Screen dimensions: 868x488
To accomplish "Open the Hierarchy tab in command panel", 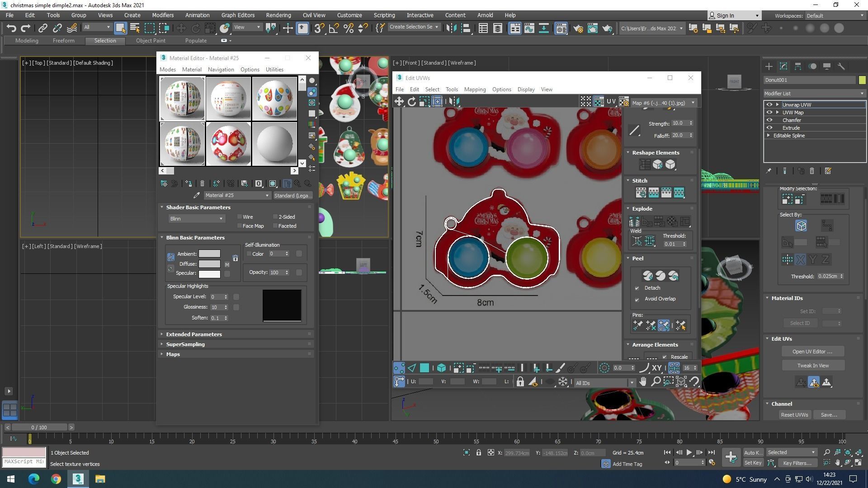I will (798, 66).
